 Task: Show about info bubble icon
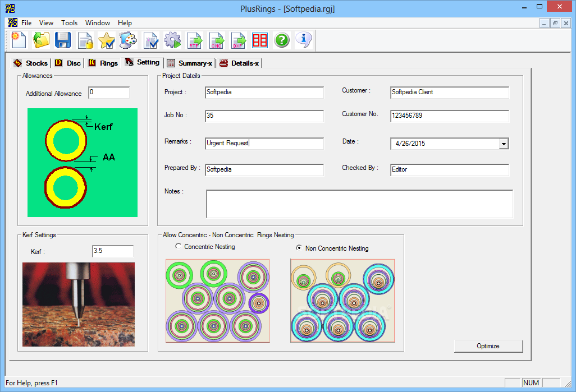303,40
